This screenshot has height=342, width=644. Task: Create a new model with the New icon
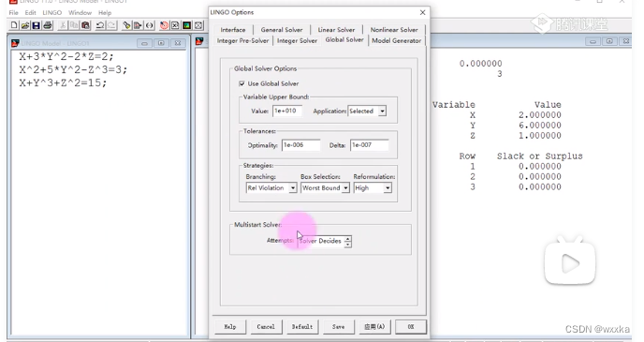(14, 25)
